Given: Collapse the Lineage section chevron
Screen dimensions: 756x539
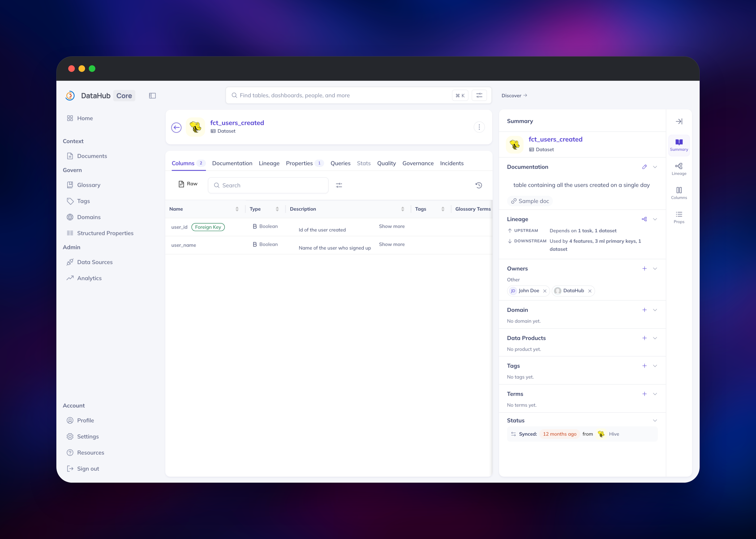Looking at the screenshot, I should 655,219.
